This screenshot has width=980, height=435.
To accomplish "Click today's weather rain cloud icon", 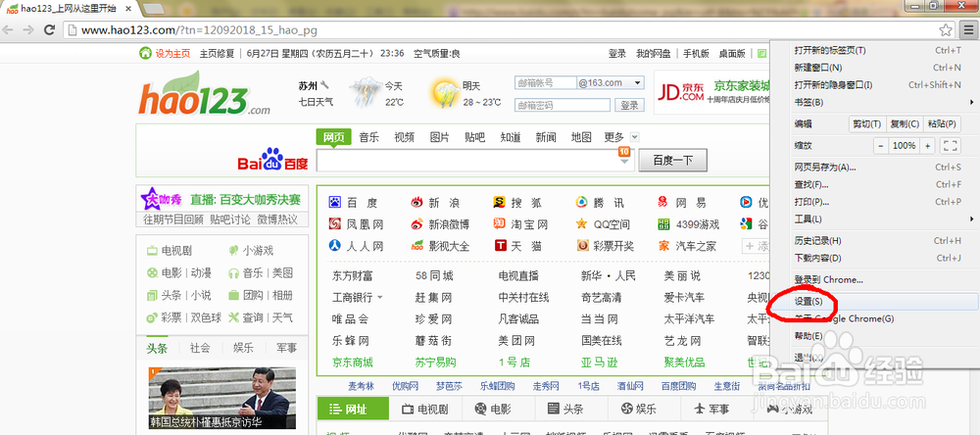I will [366, 92].
